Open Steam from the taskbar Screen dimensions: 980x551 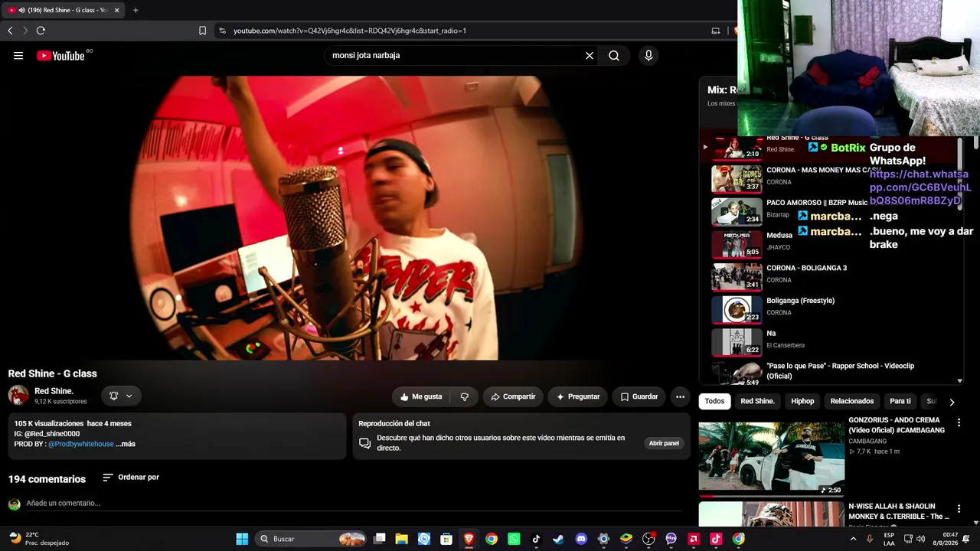pos(558,539)
